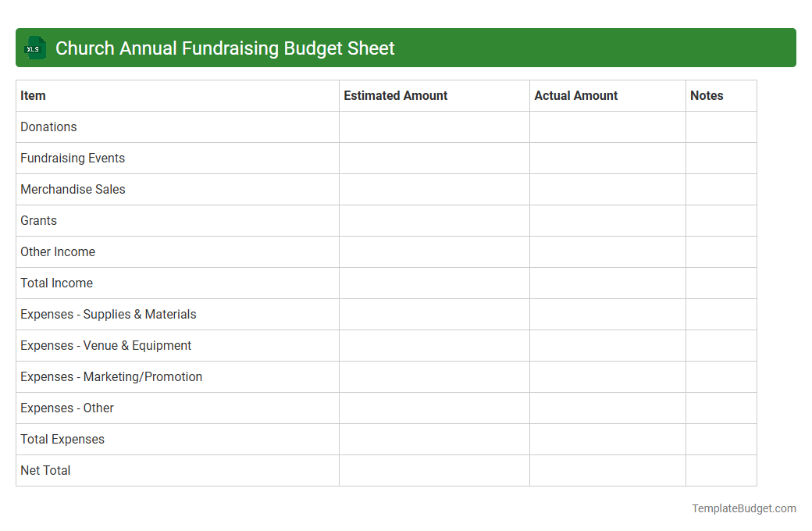Click the Estimated Amount cell for Donations
This screenshot has height=531, width=812.
434,127
